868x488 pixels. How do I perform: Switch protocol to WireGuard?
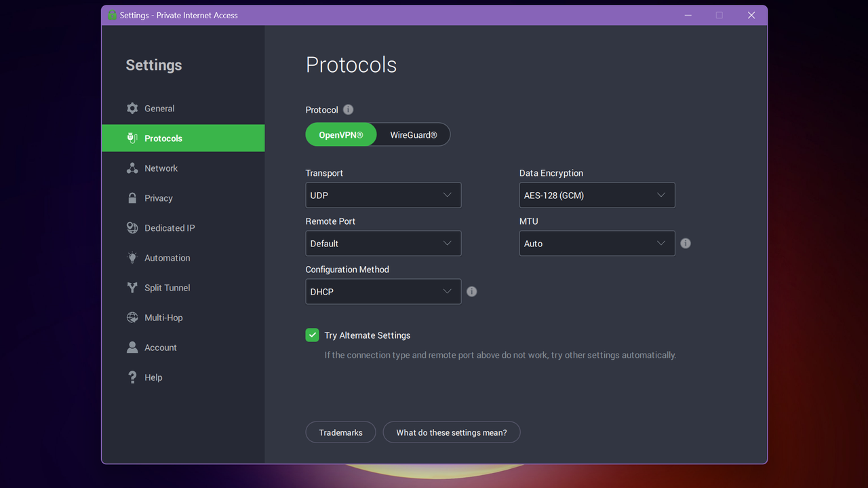[414, 135]
